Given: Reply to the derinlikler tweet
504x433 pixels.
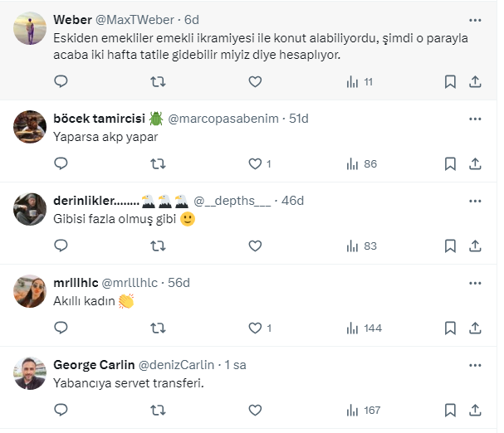Looking at the screenshot, I should pos(61,246).
